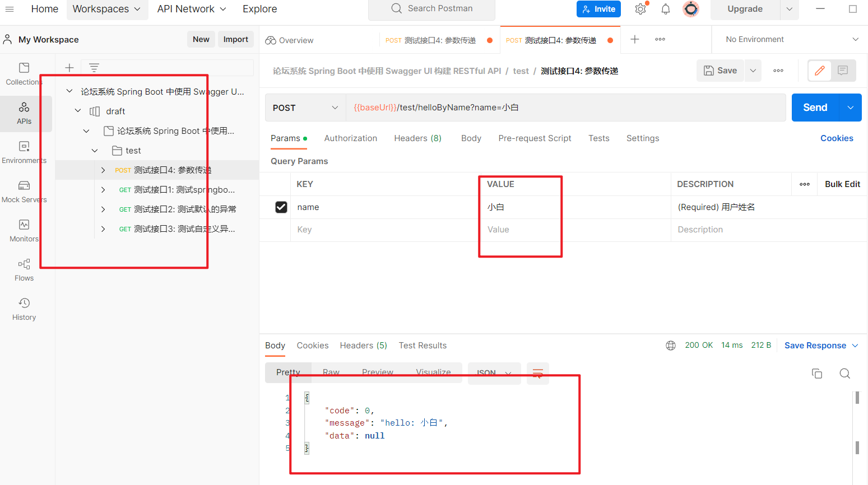868x485 pixels.
Task: Open the Tests tab
Action: [x=599, y=138]
